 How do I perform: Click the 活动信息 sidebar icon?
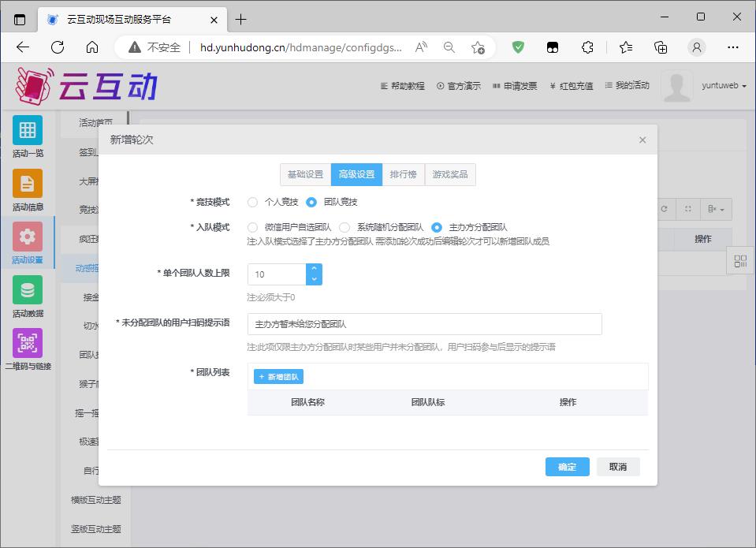(28, 184)
